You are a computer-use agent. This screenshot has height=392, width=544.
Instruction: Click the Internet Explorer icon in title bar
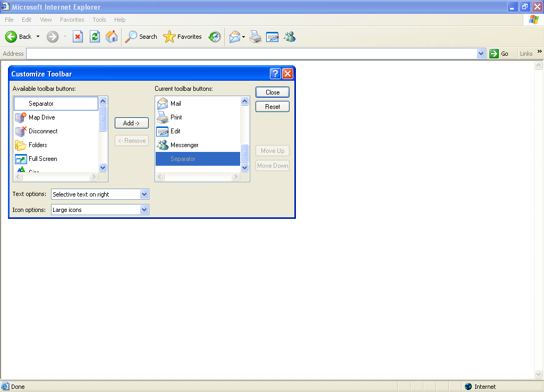(5, 6)
